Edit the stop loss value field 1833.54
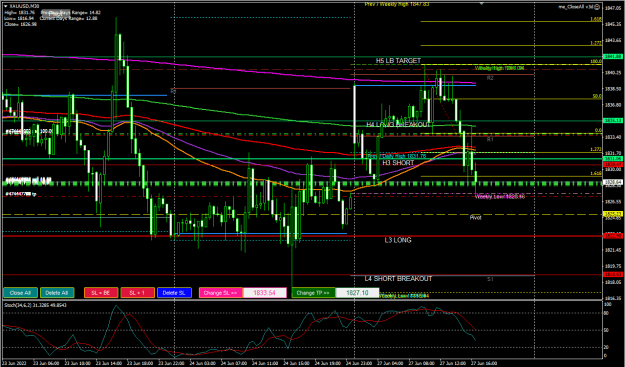The image size is (625, 367). coord(265,293)
